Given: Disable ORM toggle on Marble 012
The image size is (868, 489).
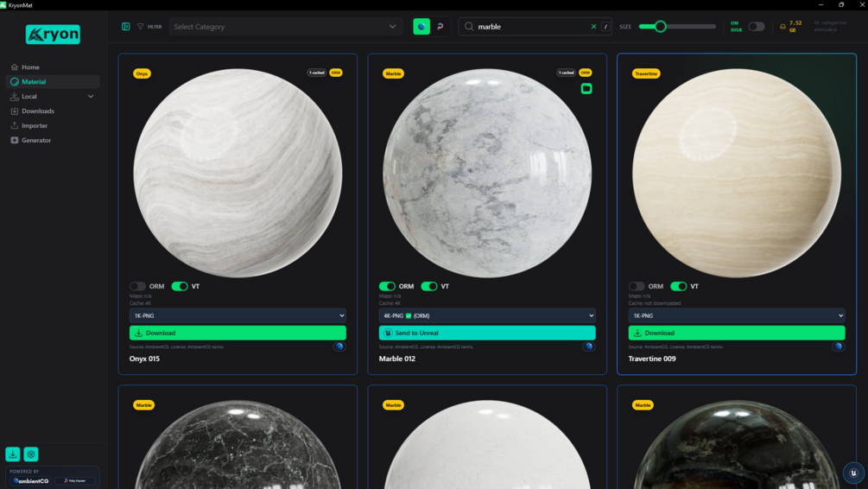Looking at the screenshot, I should 387,286.
